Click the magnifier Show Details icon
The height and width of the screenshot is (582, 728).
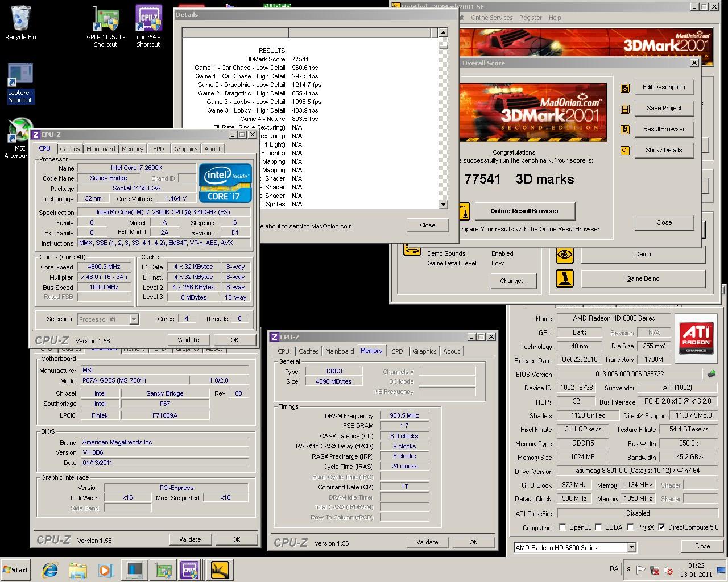click(625, 151)
